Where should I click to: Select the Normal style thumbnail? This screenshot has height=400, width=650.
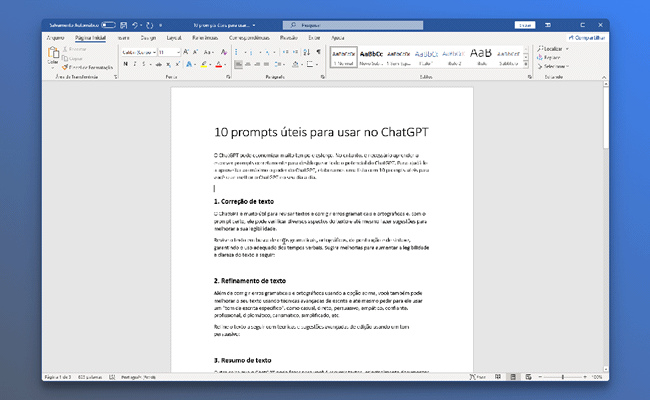[x=344, y=57]
